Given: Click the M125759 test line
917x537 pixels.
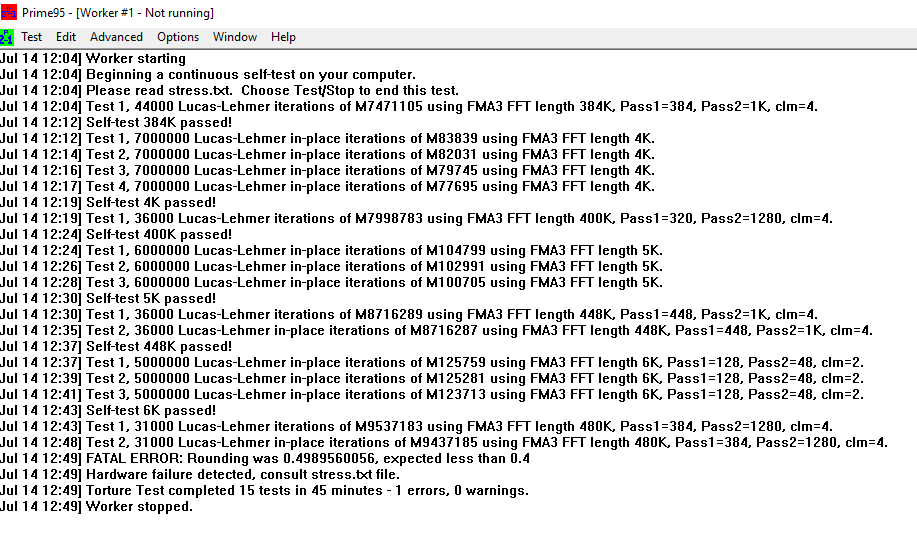Looking at the screenshot, I should (432, 363).
